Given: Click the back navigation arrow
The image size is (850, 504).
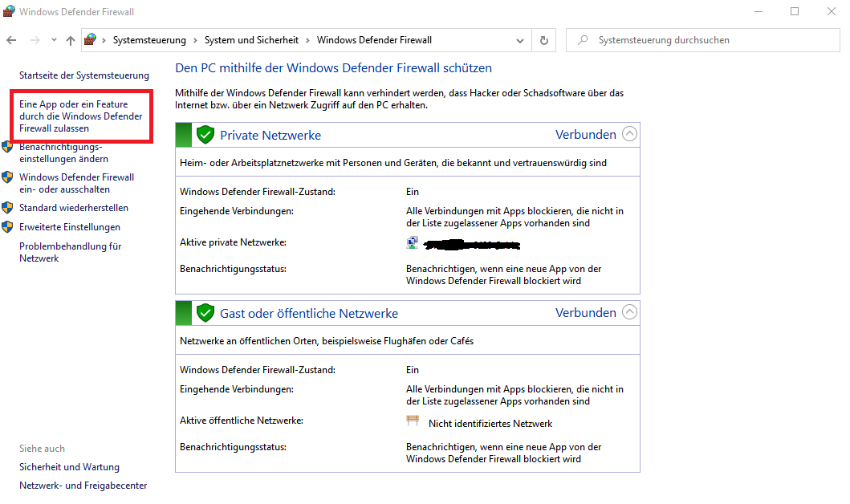Looking at the screenshot, I should [12, 40].
